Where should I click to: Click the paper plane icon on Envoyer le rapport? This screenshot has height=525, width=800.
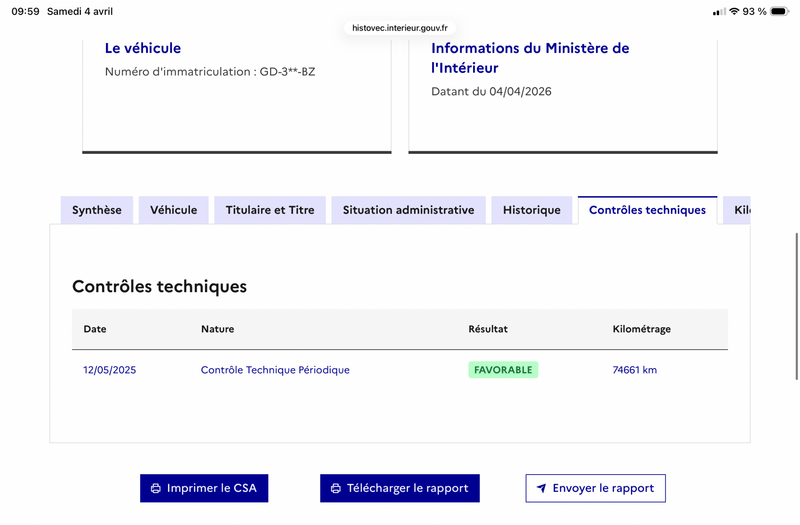click(541, 488)
